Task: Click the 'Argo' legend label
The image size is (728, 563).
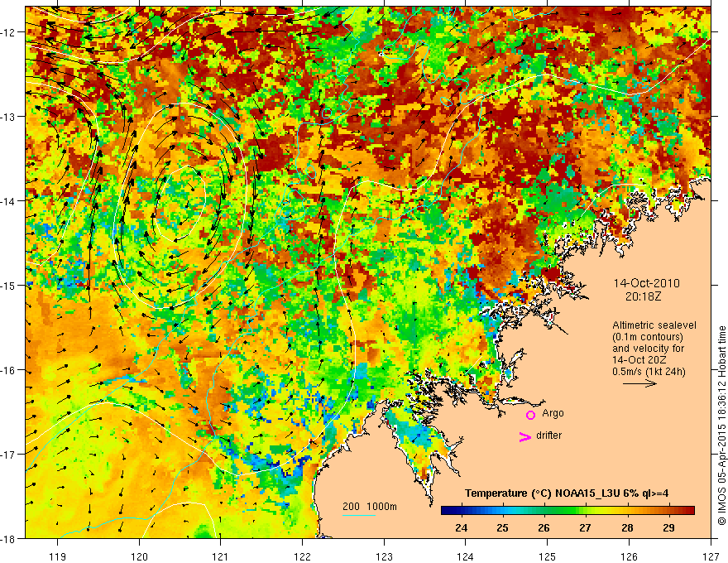Action: (553, 413)
